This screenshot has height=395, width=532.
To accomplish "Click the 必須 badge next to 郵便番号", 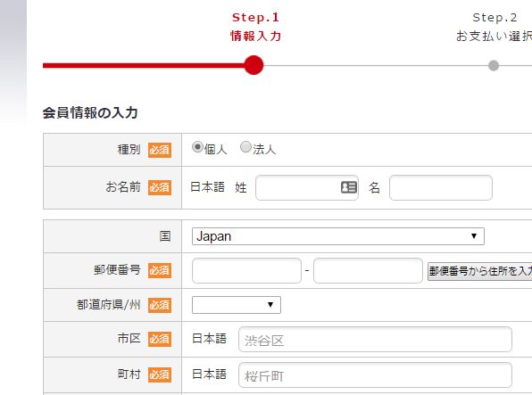I will tap(160, 270).
